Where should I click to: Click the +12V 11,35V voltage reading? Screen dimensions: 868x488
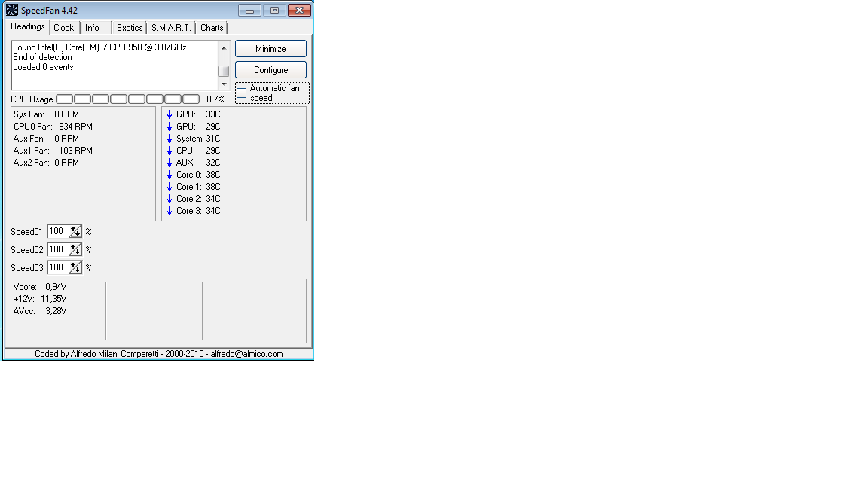pyautogui.click(x=40, y=299)
